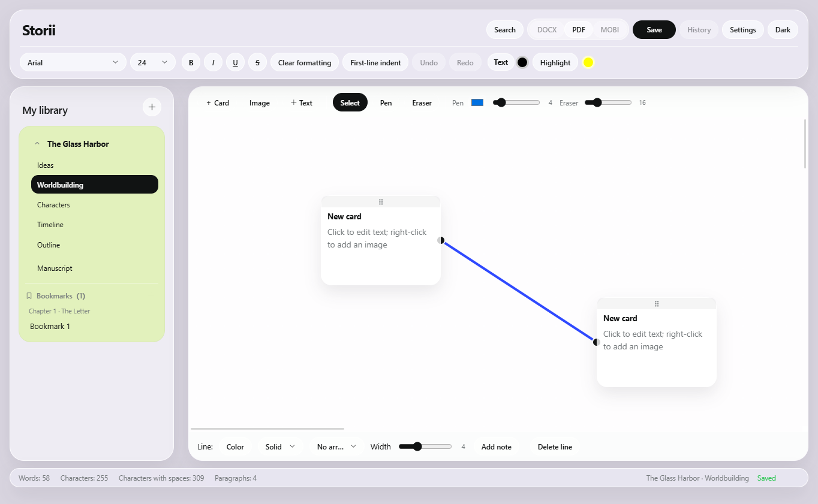
Task: Open Bookmark 1
Action: click(x=50, y=327)
